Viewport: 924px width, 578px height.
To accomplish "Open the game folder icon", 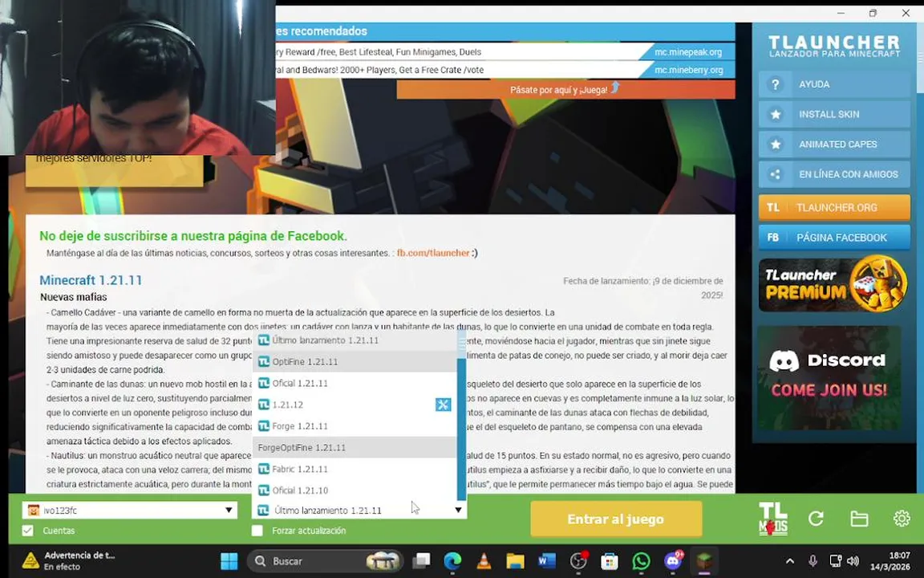I will [x=859, y=519].
